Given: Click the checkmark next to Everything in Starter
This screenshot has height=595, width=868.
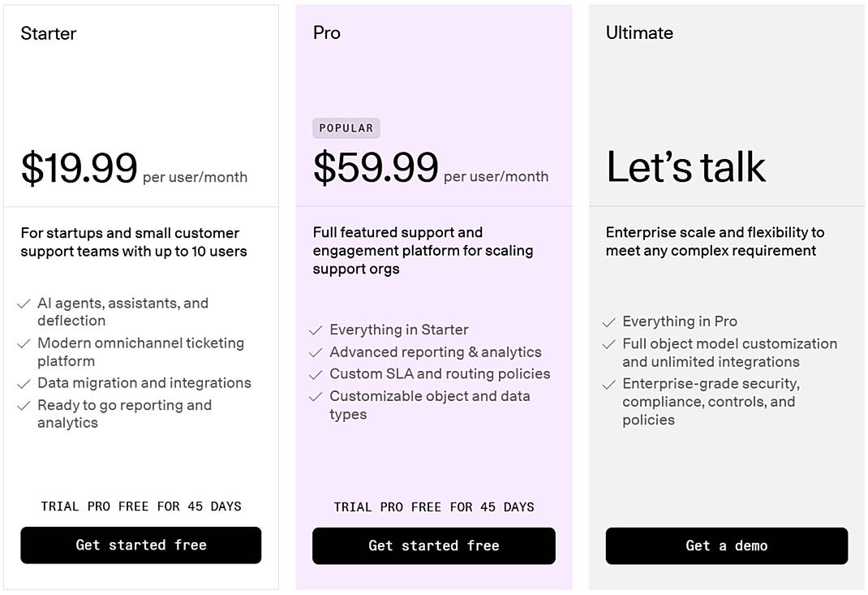Looking at the screenshot, I should pos(316,330).
